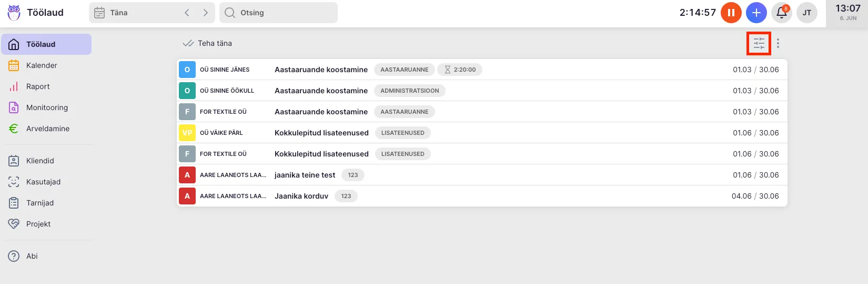Open Kalender in the sidebar
Viewport: 868px width, 284px height.
coord(42,65)
